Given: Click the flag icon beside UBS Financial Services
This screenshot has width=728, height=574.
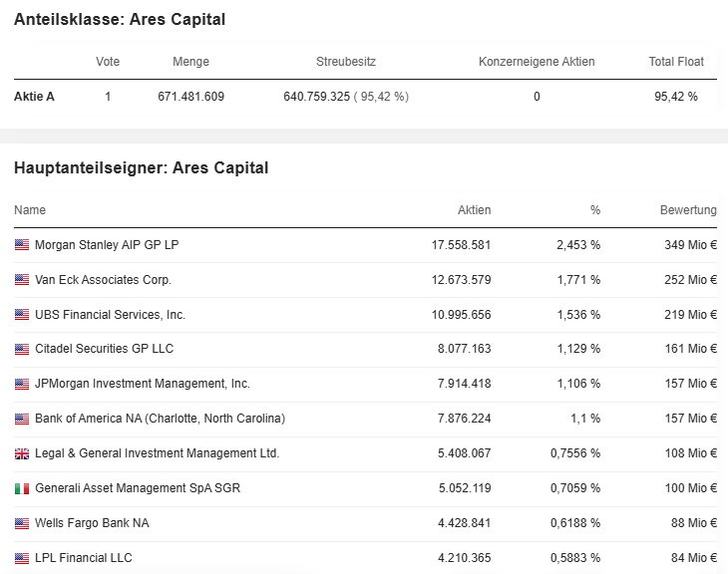Looking at the screenshot, I should coord(22,315).
